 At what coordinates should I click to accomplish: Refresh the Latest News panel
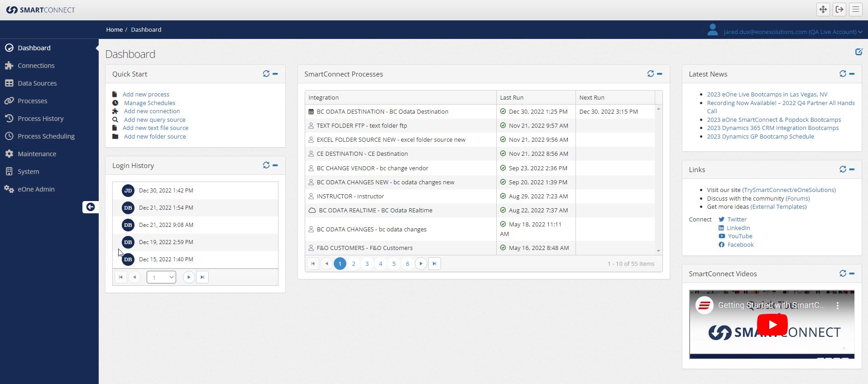pyautogui.click(x=843, y=74)
